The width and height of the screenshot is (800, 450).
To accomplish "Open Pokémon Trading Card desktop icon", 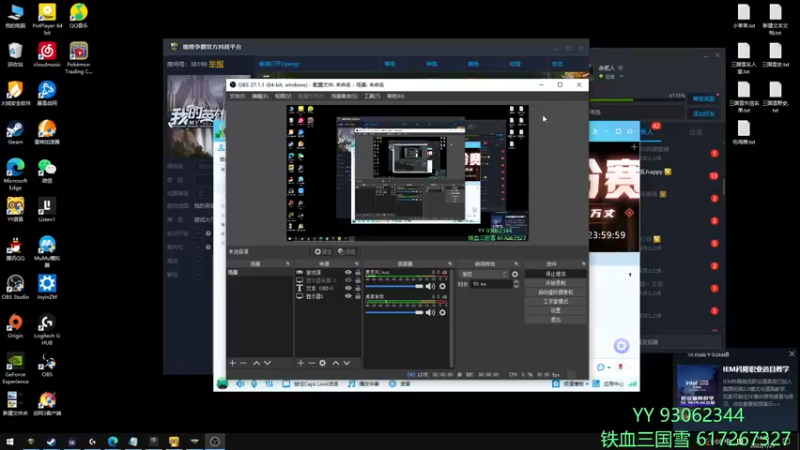I will (x=79, y=58).
